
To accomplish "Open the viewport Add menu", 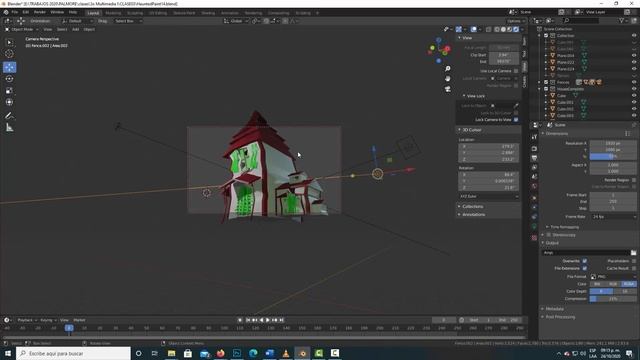I will coord(76,29).
